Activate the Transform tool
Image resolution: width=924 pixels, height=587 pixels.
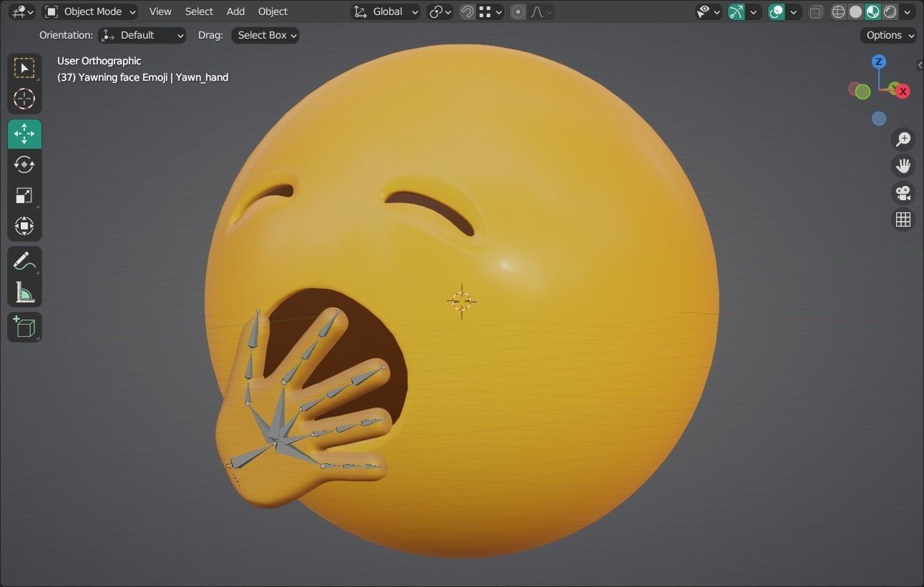click(x=24, y=226)
